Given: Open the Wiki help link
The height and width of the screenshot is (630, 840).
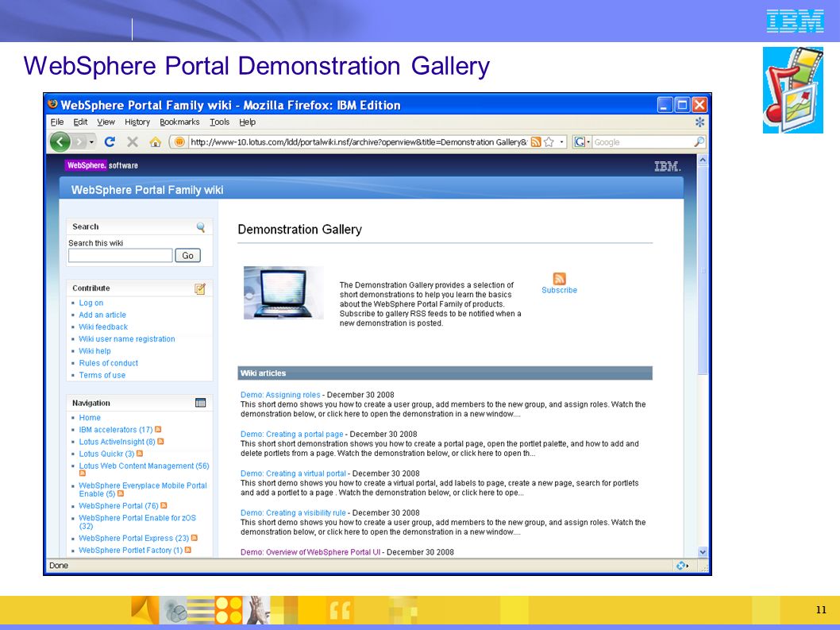Looking at the screenshot, I should pyautogui.click(x=94, y=350).
